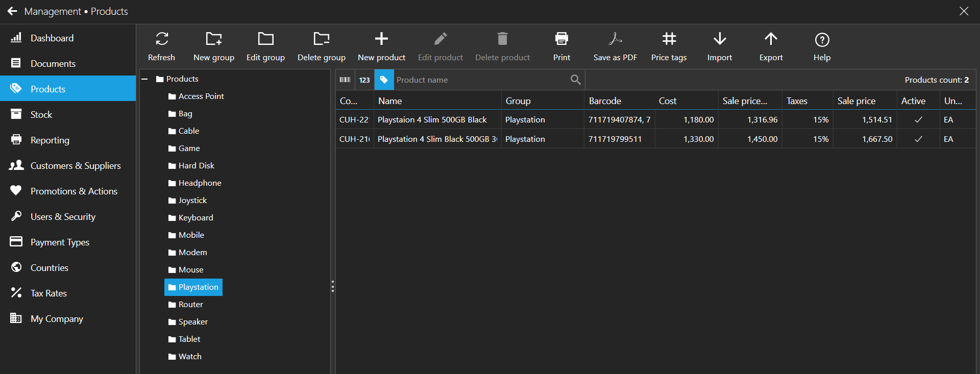This screenshot has width=980, height=374.
Task: Click the panel splitter handle
Action: click(333, 286)
